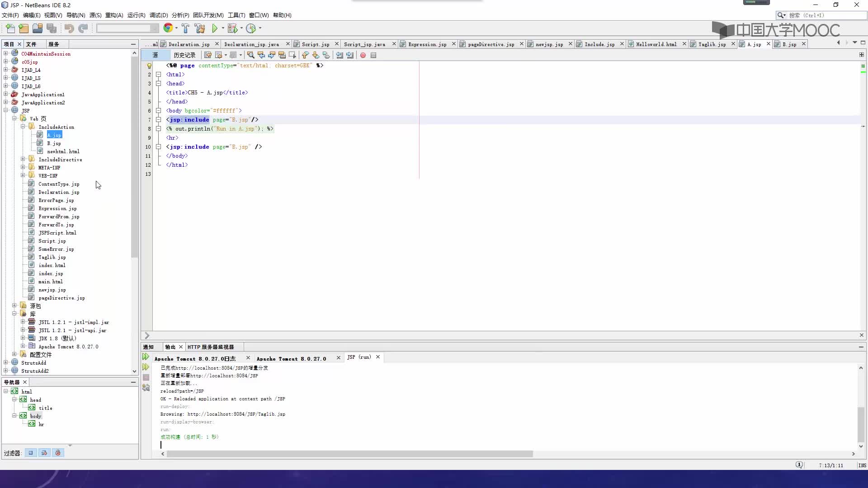This screenshot has width=868, height=488.
Task: Click Start Macro Recording red icon
Action: [x=363, y=55]
